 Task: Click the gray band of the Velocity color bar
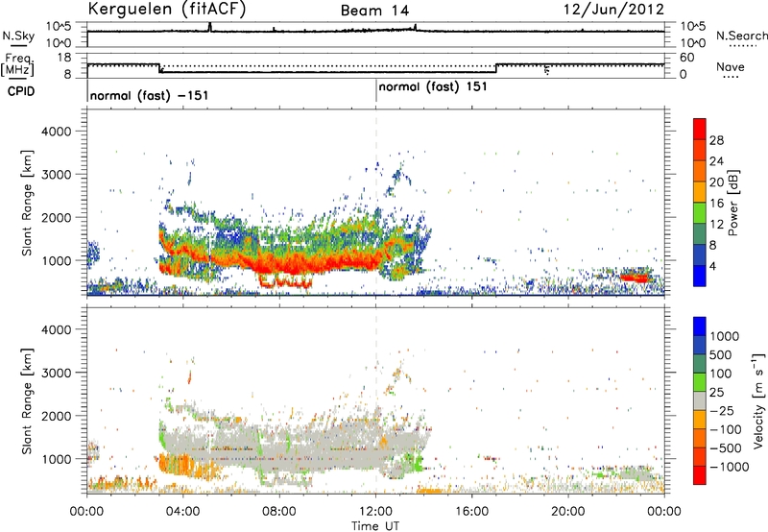click(x=700, y=400)
